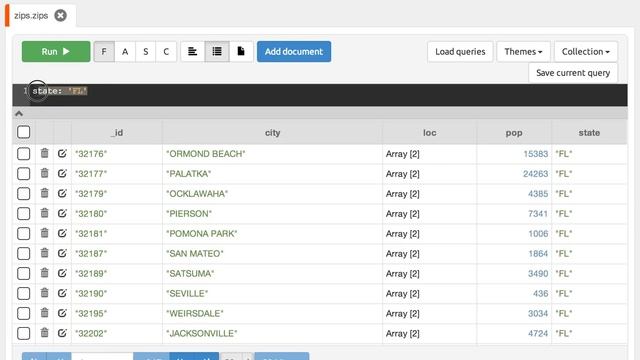The width and height of the screenshot is (640, 360).
Task: Edit document 32190 with pencil icon
Action: (x=62, y=293)
